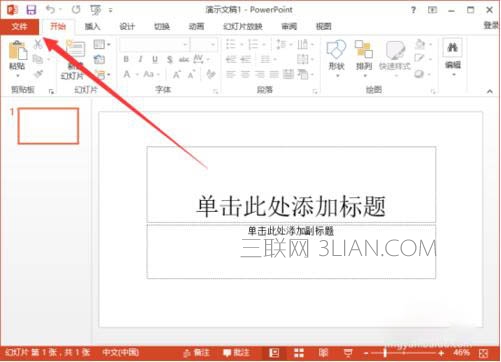Screen dimensions: 501x362
Task: Click the Start From Beginning slideshow icon
Action: (x=96, y=10)
